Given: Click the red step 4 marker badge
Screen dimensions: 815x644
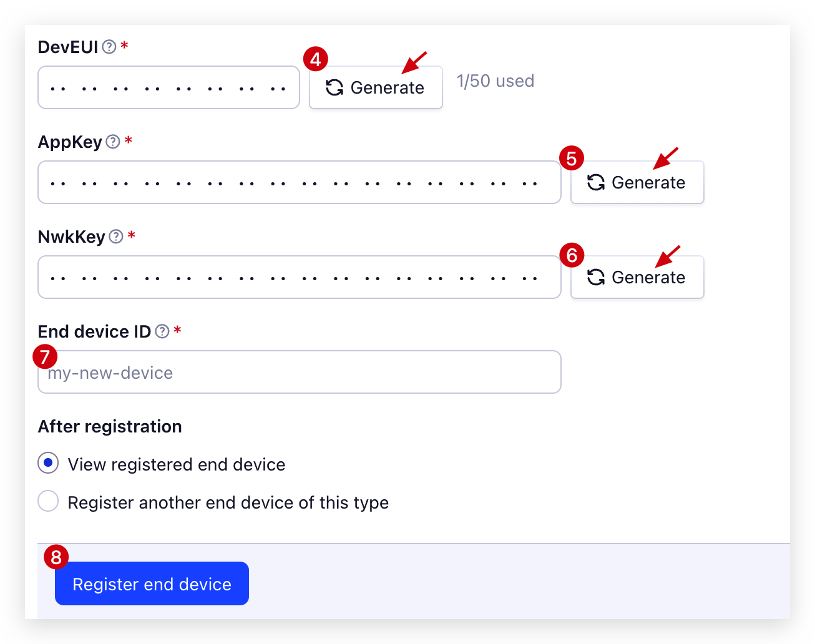Looking at the screenshot, I should (x=316, y=59).
